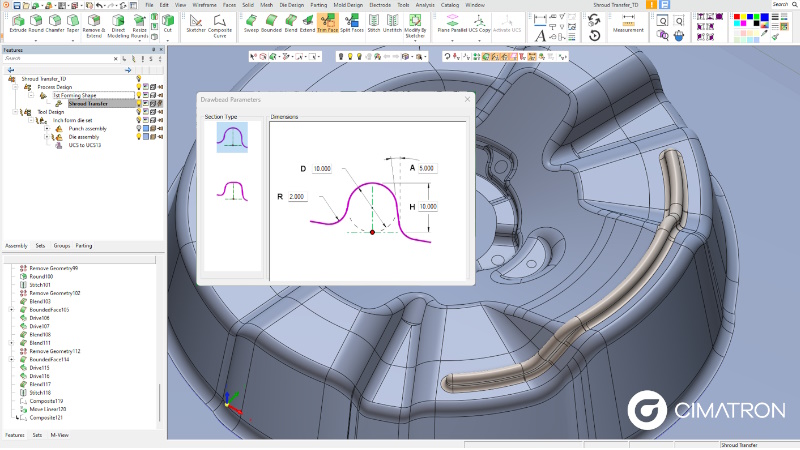Screen dimensions: 800x450
Task: Open the Remove & Extend tool
Action: click(x=94, y=26)
